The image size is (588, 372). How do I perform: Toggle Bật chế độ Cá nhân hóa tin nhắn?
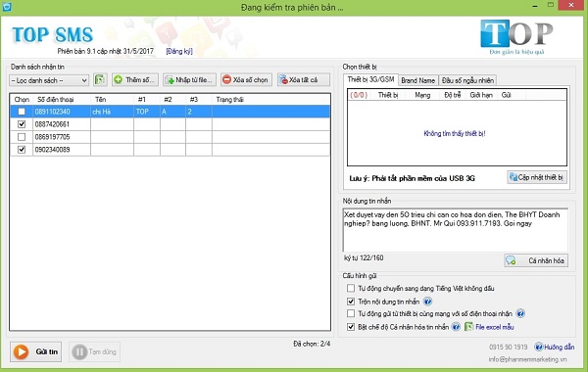click(351, 327)
